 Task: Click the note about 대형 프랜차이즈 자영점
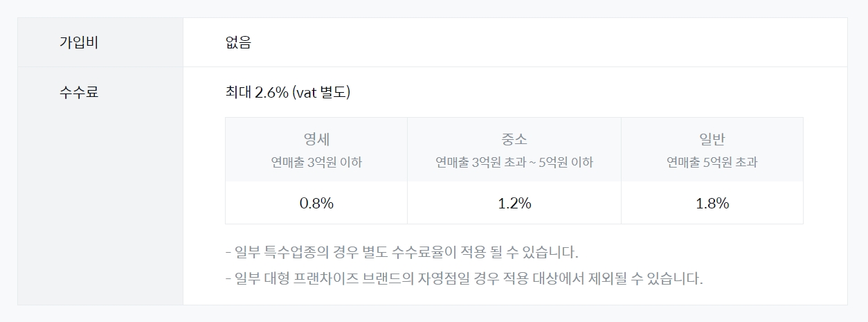tap(464, 279)
